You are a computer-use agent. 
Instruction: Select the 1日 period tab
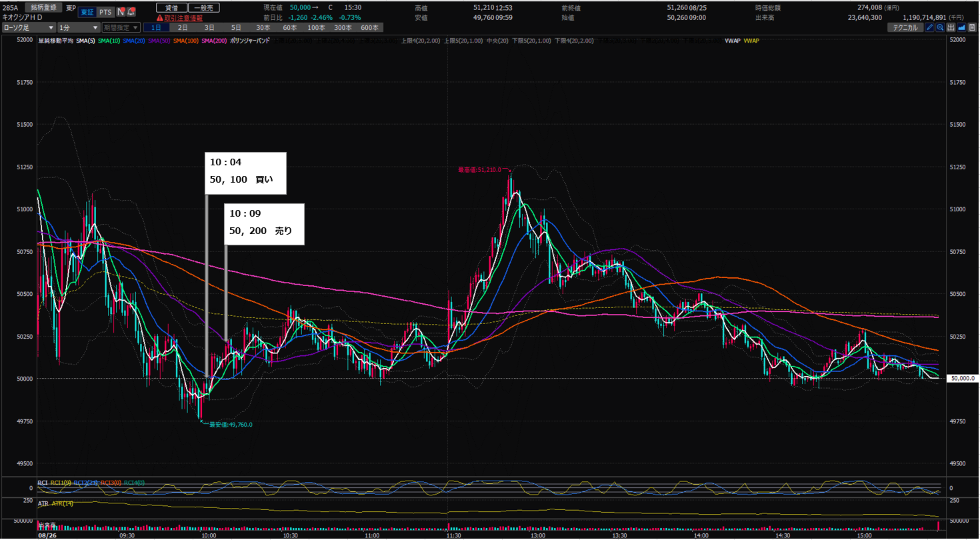coord(155,28)
